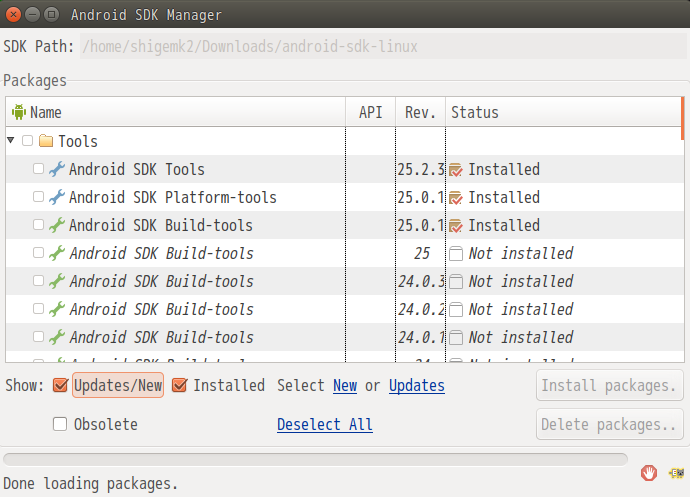Sort by Rev. column header

(420, 112)
